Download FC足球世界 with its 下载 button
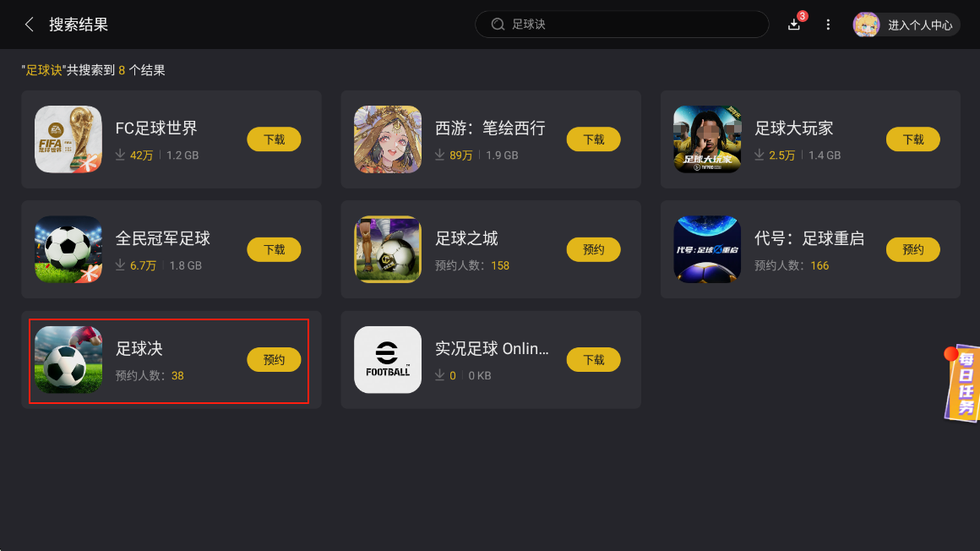 click(274, 139)
